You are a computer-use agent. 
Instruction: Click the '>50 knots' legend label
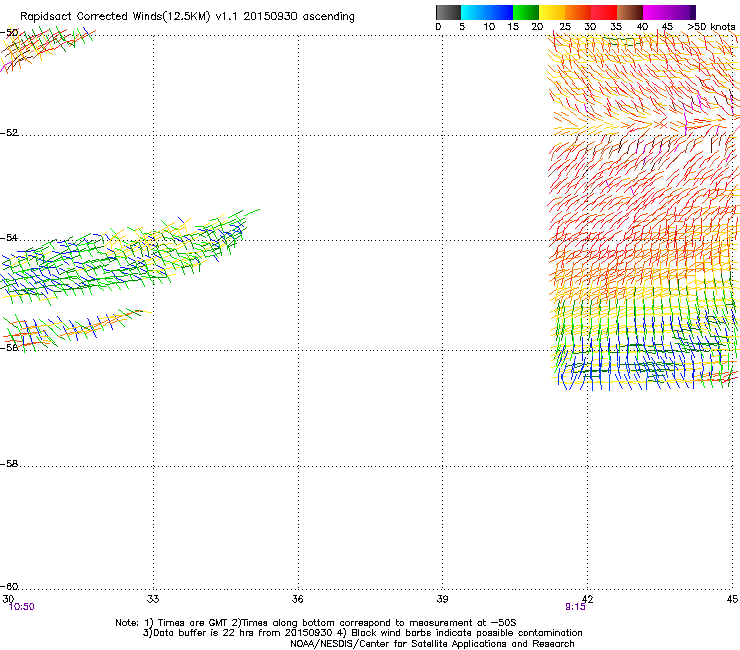pyautogui.click(x=711, y=27)
